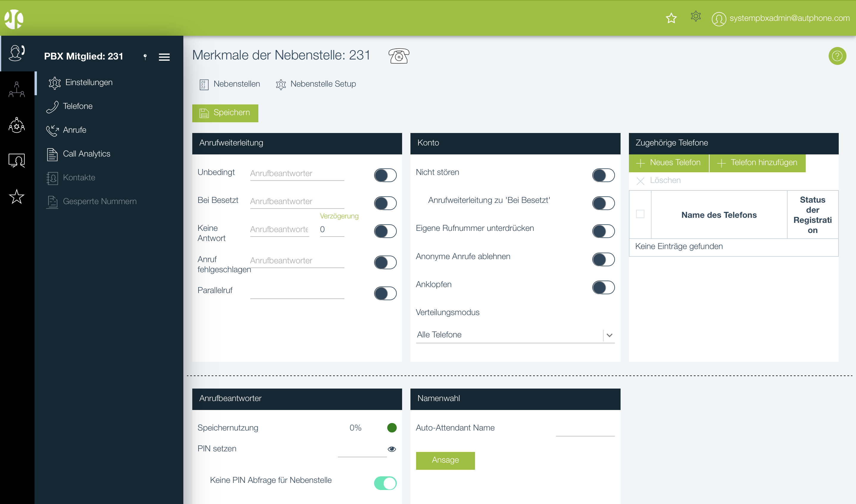
Task: Click the green help question mark icon
Action: point(837,56)
